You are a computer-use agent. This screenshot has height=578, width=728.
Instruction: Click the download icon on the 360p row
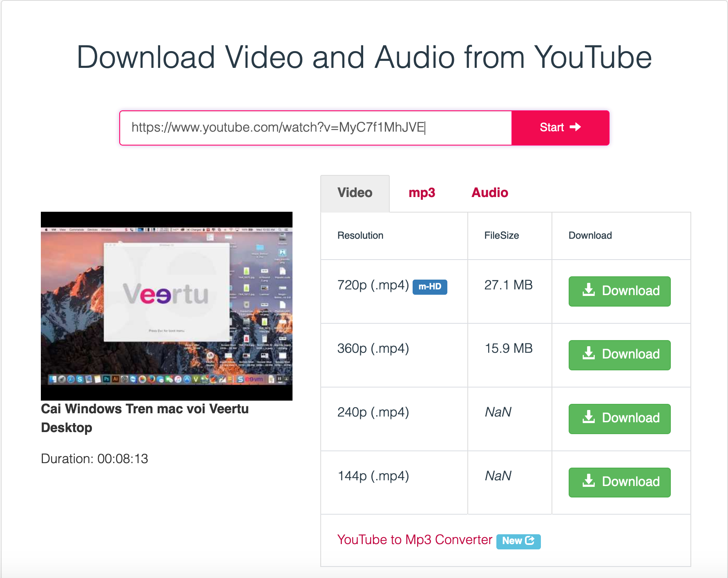pyautogui.click(x=589, y=354)
